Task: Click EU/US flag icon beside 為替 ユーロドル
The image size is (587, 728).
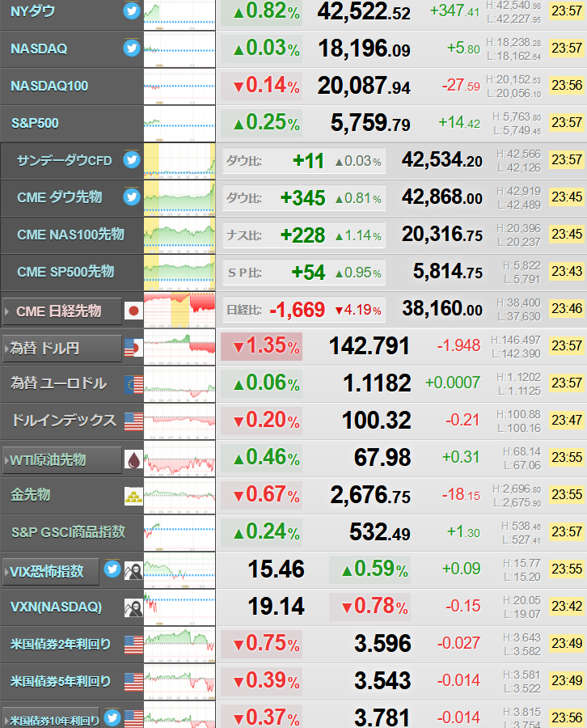Action: click(x=133, y=385)
